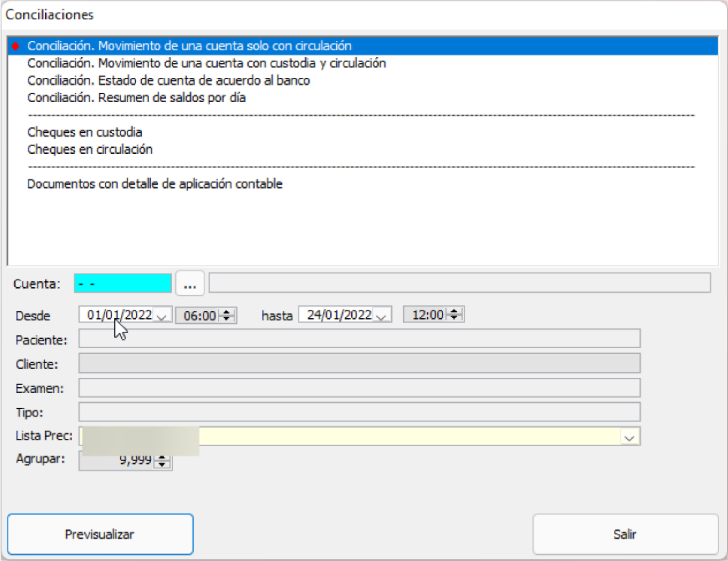Select 'Documentos con detalle de aplicación contable'
This screenshot has height=561, width=728.
155,184
